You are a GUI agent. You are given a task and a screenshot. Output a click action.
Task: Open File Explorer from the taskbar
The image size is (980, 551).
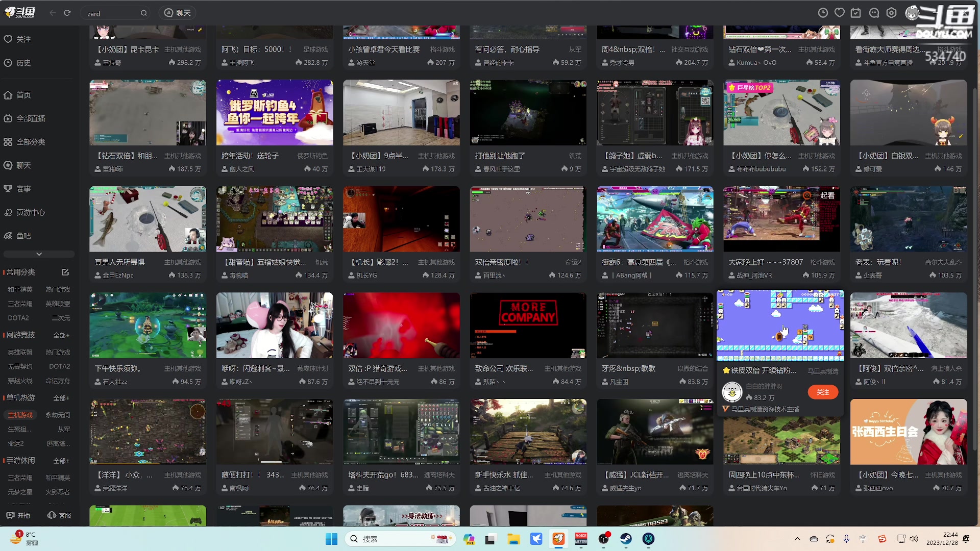513,539
